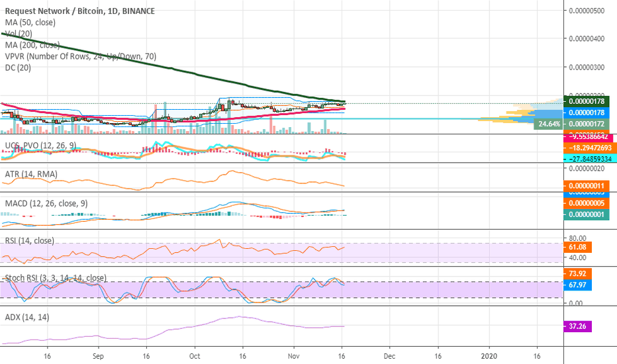Click the -27.84859334 PVO value badge
The width and height of the screenshot is (617, 364).
591,159
